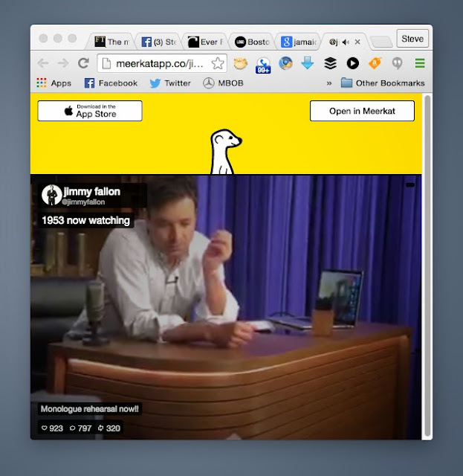The image size is (463, 476).
Task: Open the Financial Times 'The m' tab
Action: click(x=111, y=42)
